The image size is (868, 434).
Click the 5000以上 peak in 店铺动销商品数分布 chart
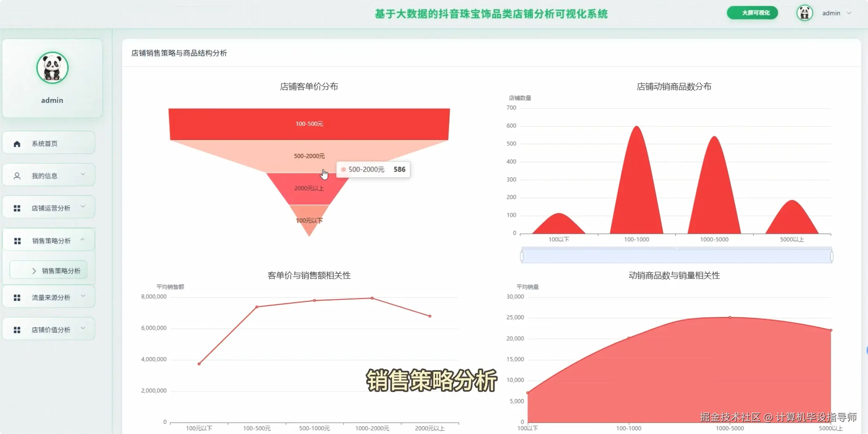coord(792,217)
